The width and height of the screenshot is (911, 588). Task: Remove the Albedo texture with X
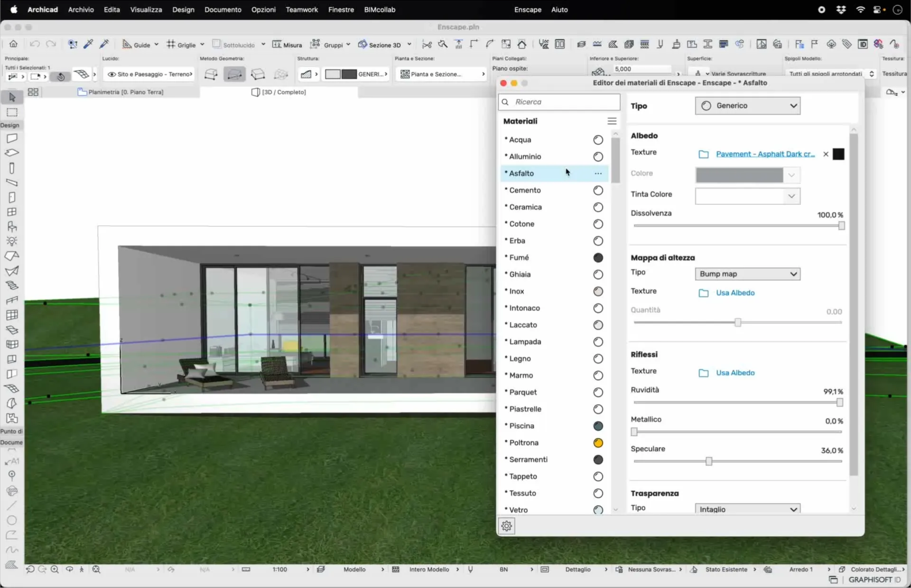[826, 154]
